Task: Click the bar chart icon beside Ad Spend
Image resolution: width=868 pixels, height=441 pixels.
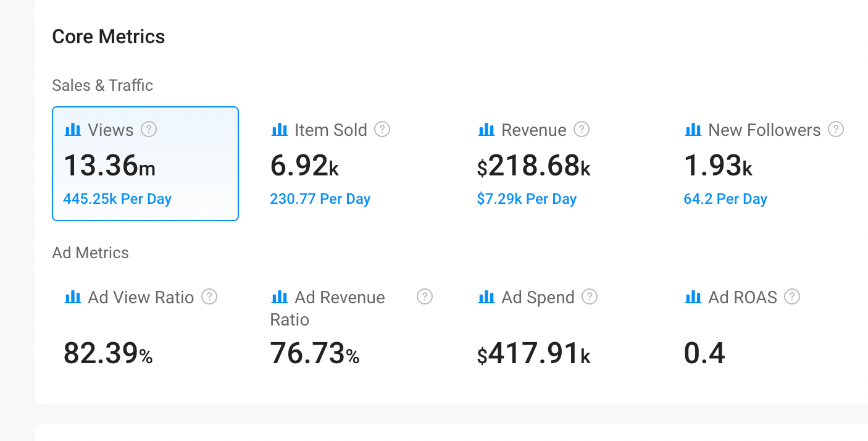Action: point(486,297)
